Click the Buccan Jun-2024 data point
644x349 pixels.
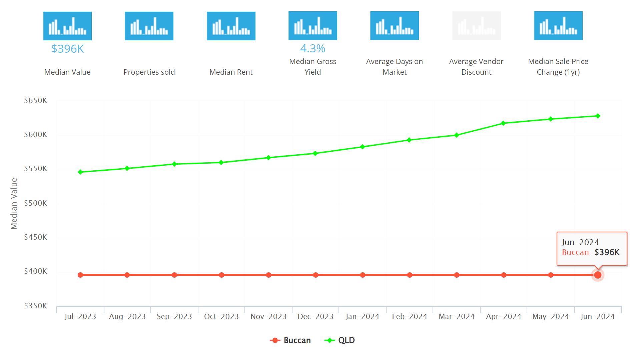tap(598, 275)
